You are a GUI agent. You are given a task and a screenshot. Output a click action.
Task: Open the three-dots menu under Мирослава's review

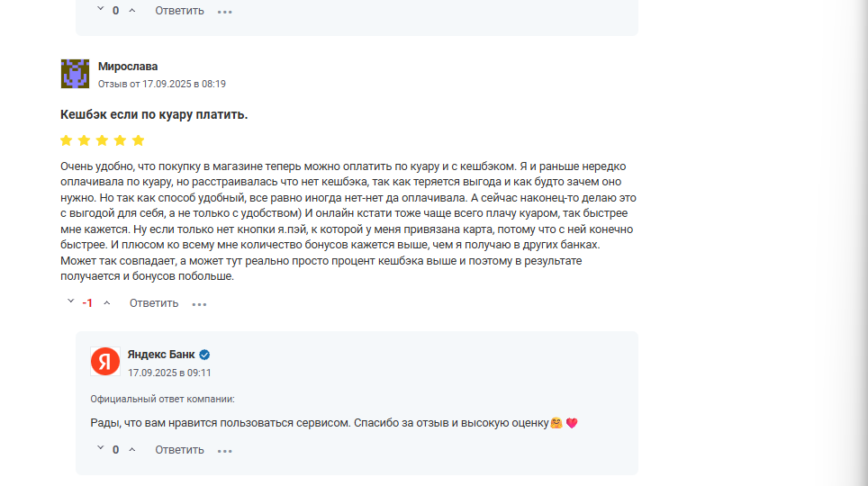tap(199, 304)
